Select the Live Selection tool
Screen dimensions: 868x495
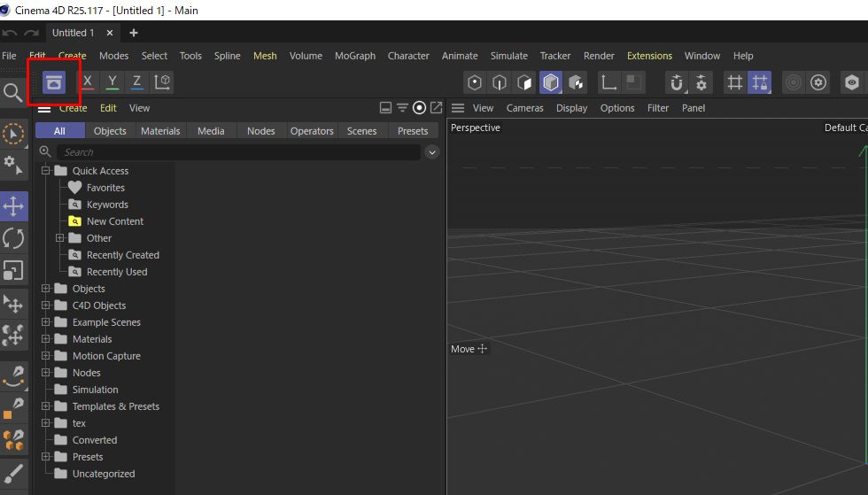coord(13,134)
